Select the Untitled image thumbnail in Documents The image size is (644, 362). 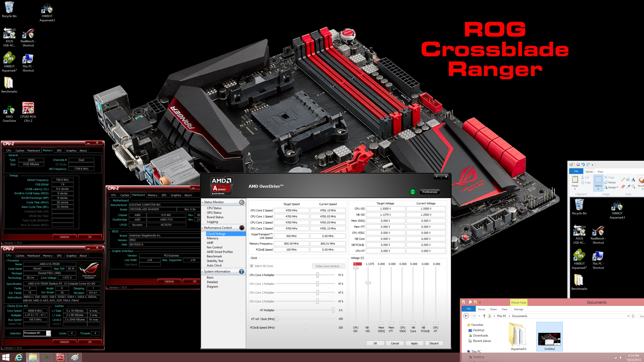[x=549, y=337]
